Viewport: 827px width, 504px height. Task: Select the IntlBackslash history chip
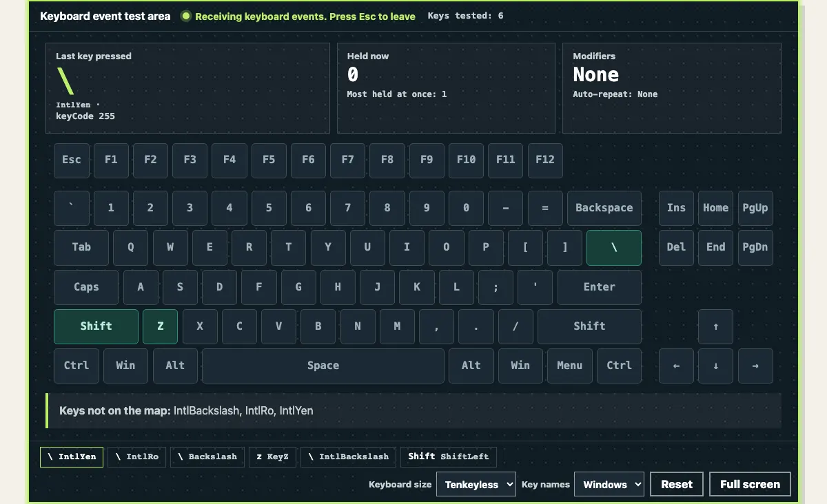point(348,456)
